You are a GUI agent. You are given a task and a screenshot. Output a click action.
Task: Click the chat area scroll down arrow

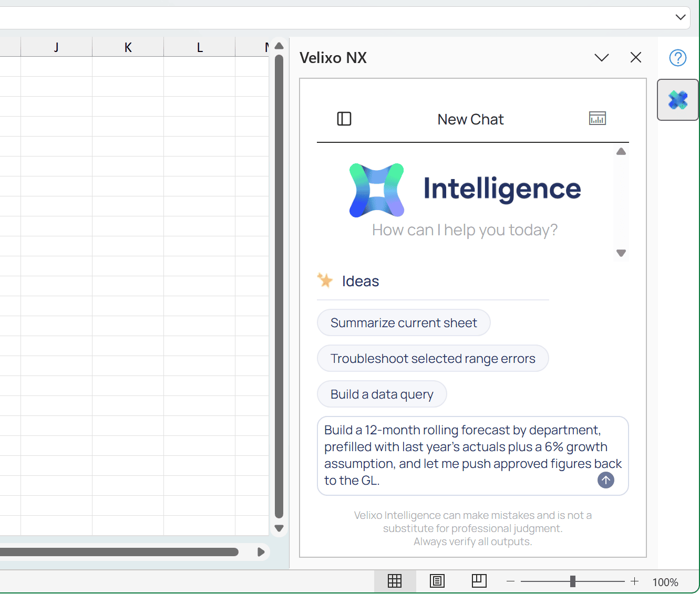click(x=621, y=253)
